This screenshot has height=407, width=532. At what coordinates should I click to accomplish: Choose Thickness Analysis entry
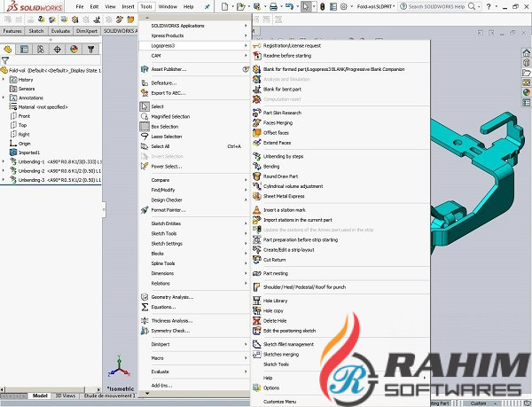(194, 321)
